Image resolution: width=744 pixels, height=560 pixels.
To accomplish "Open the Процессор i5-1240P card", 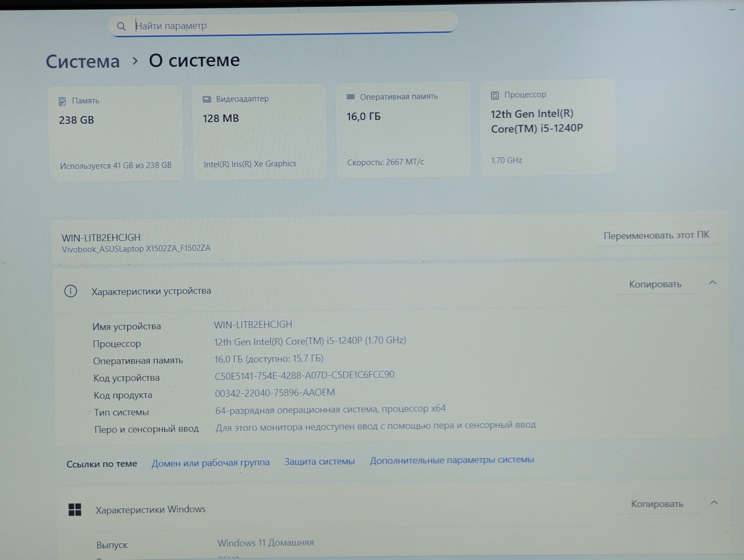I will pyautogui.click(x=548, y=127).
